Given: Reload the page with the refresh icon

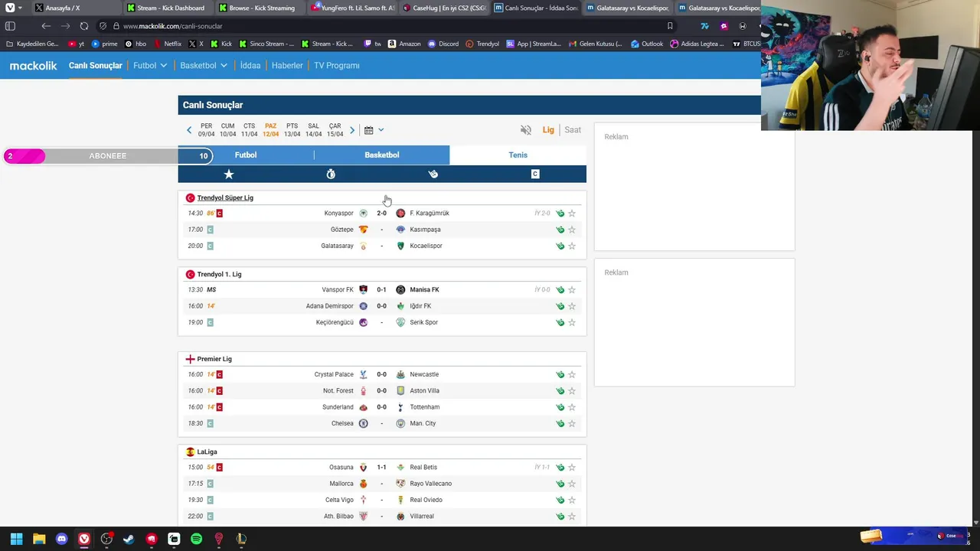Looking at the screenshot, I should pyautogui.click(x=83, y=26).
